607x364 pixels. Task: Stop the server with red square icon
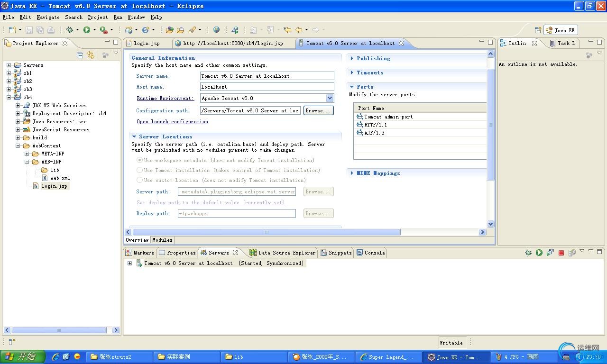[x=561, y=253]
